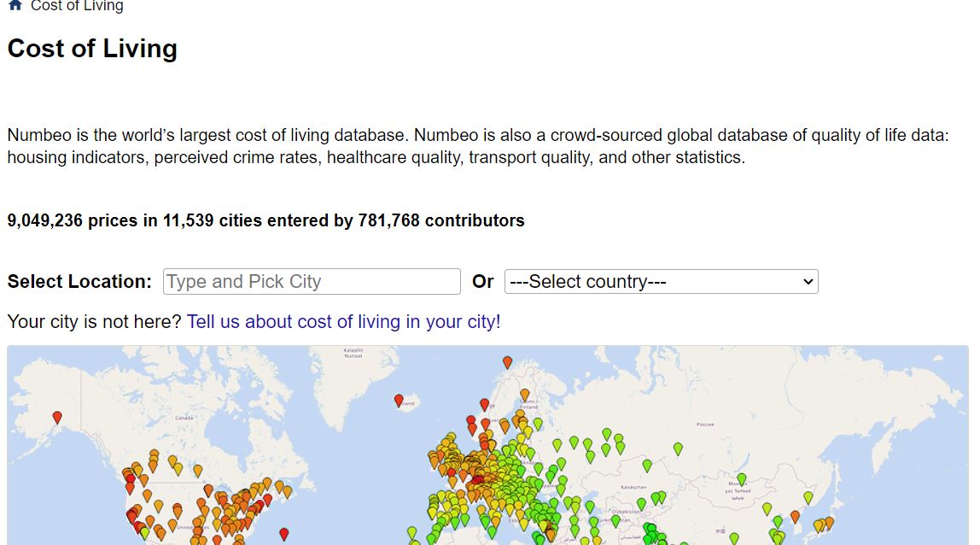This screenshot has height=545, width=980.
Task: Select the green pin in Mongolia
Action: [741, 480]
